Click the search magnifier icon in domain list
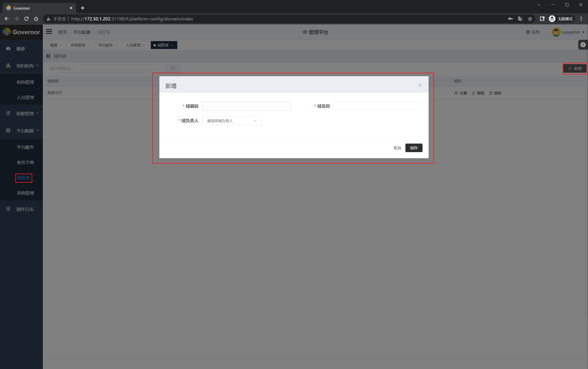This screenshot has height=369, width=588. click(x=173, y=68)
